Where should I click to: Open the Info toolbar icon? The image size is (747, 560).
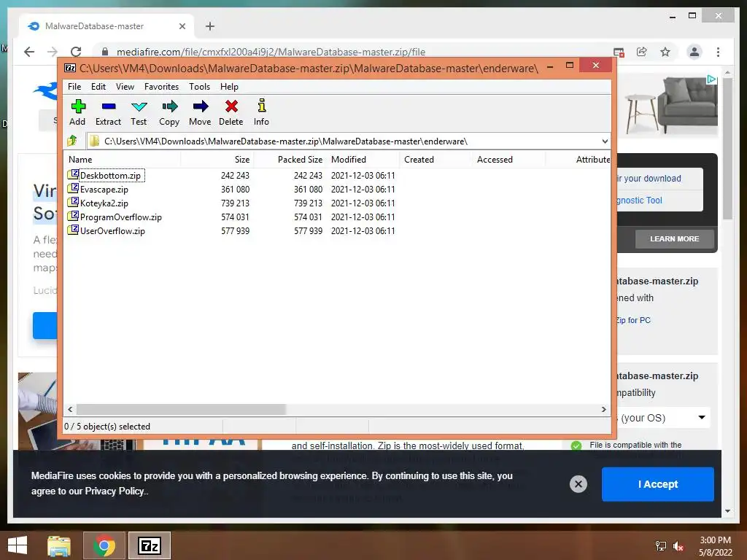coord(262,105)
